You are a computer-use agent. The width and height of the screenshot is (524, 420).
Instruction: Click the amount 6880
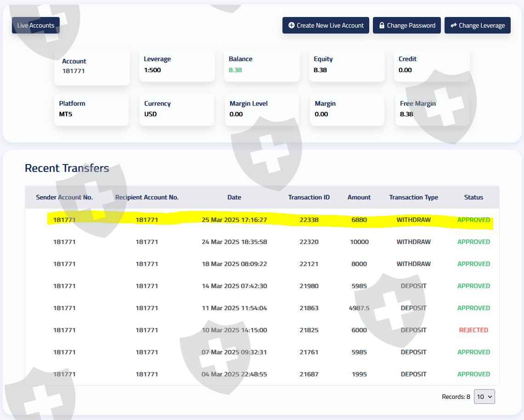tap(359, 220)
